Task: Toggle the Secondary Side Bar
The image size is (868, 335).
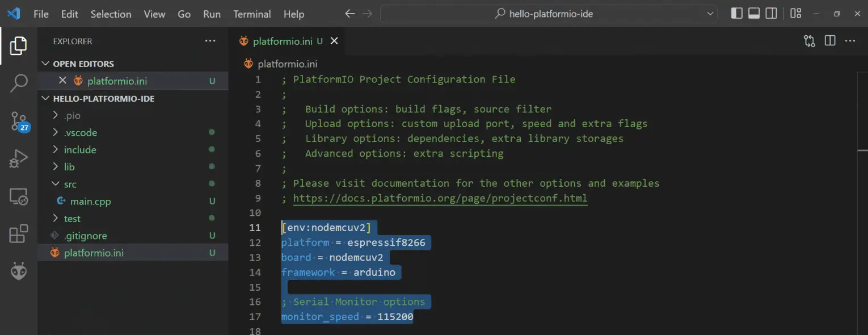Action: point(771,12)
